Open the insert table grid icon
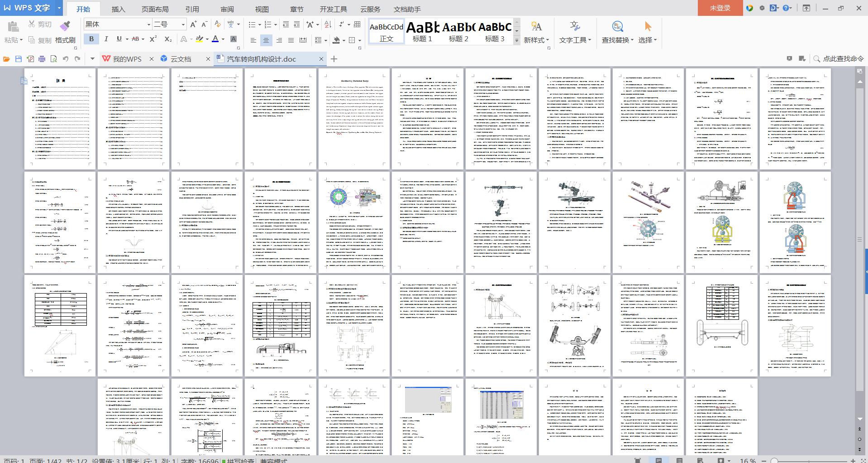Viewport: 868px width, 463px height. 357,24
